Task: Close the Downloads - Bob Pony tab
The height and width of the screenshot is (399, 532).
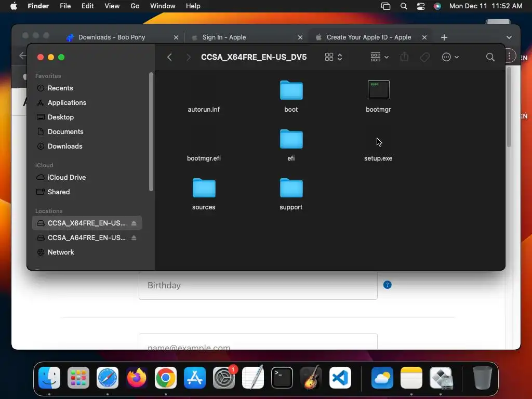Action: 176,37
